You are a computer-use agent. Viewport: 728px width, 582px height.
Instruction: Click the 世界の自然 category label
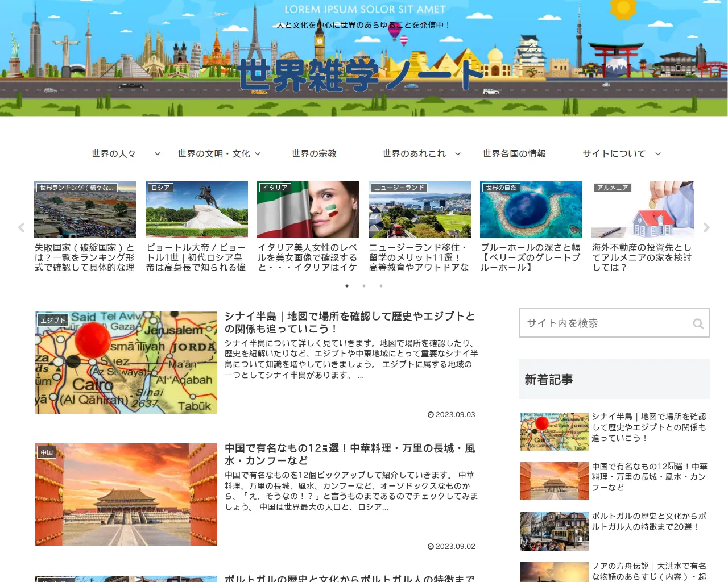[x=502, y=188]
